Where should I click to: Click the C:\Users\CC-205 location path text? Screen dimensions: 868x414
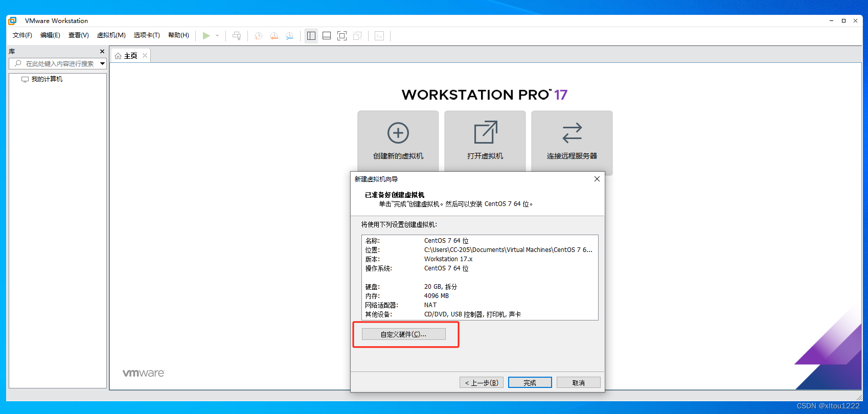508,250
